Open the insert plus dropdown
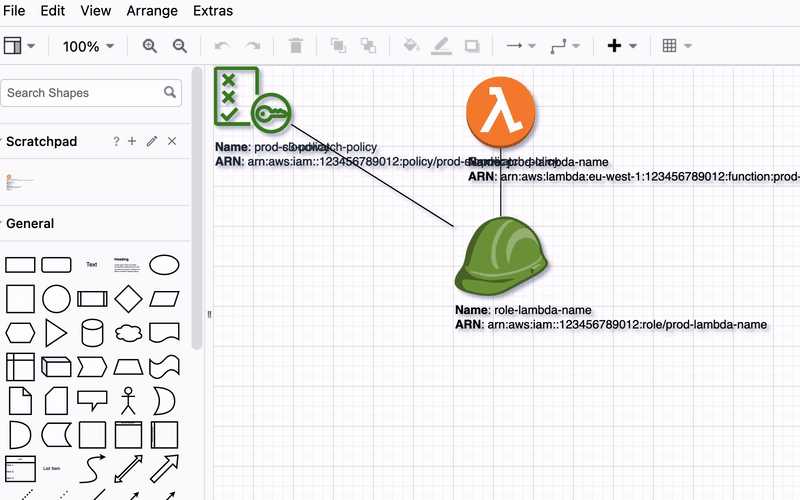 tap(622, 46)
